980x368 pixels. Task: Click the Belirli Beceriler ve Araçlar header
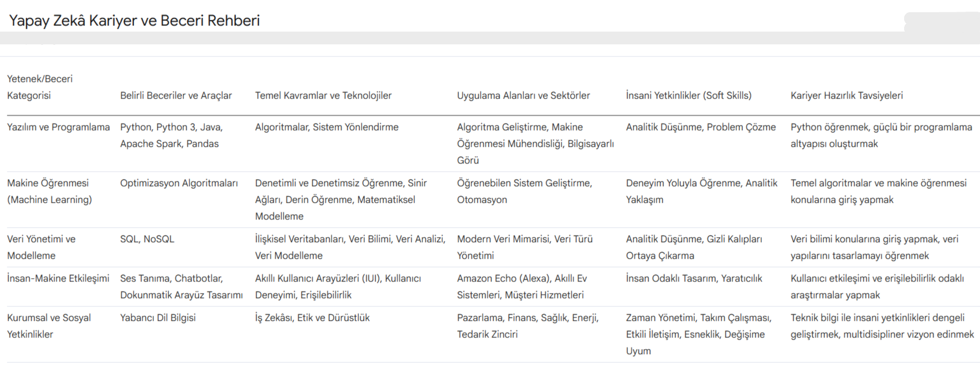(x=176, y=95)
